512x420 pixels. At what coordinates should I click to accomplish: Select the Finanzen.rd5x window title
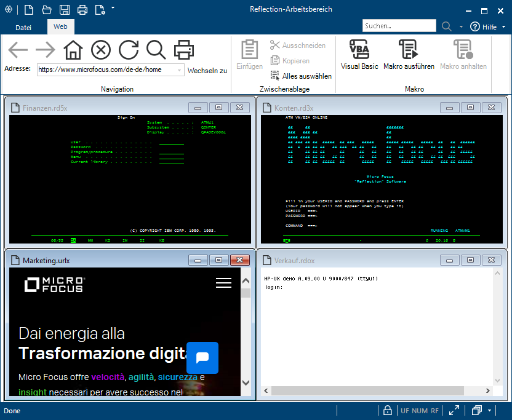(x=45, y=108)
